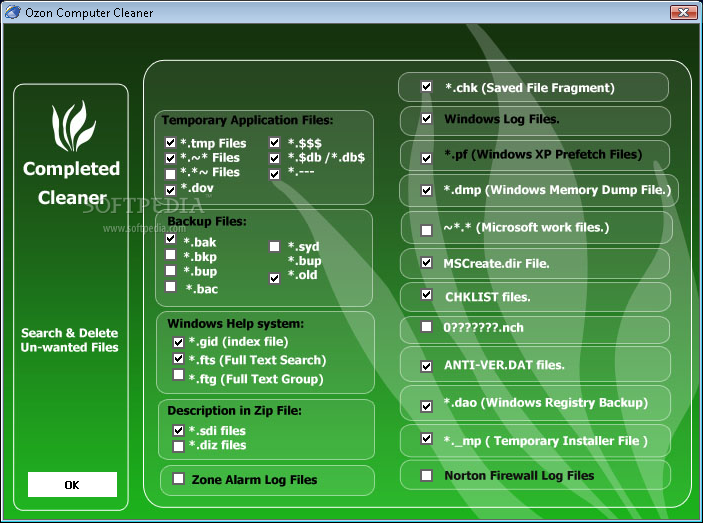Uncheck *.dao Windows Registry Backup checkbox

[426, 406]
